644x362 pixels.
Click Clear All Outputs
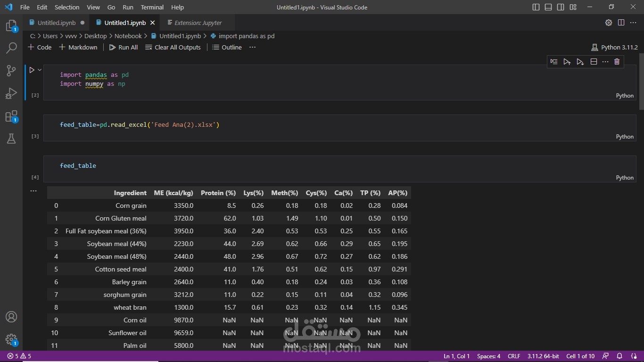click(x=173, y=47)
